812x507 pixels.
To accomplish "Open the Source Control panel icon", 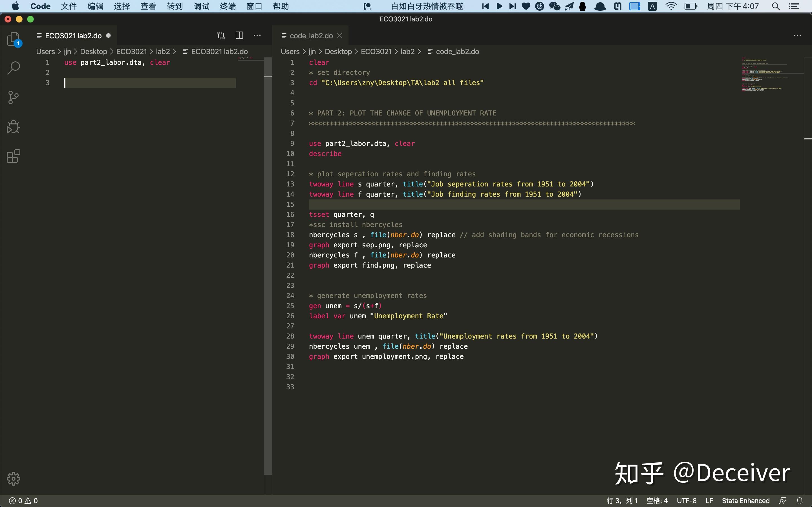I will pyautogui.click(x=14, y=97).
